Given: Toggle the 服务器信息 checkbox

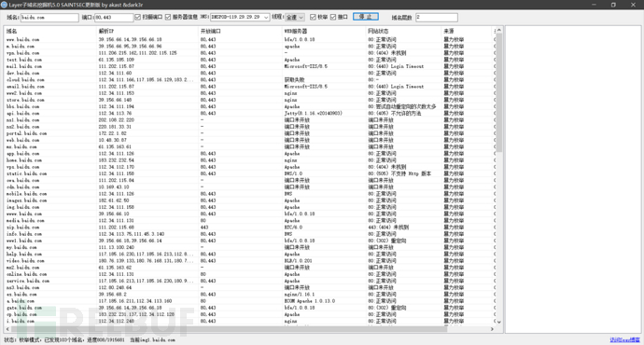Looking at the screenshot, I should point(168,17).
